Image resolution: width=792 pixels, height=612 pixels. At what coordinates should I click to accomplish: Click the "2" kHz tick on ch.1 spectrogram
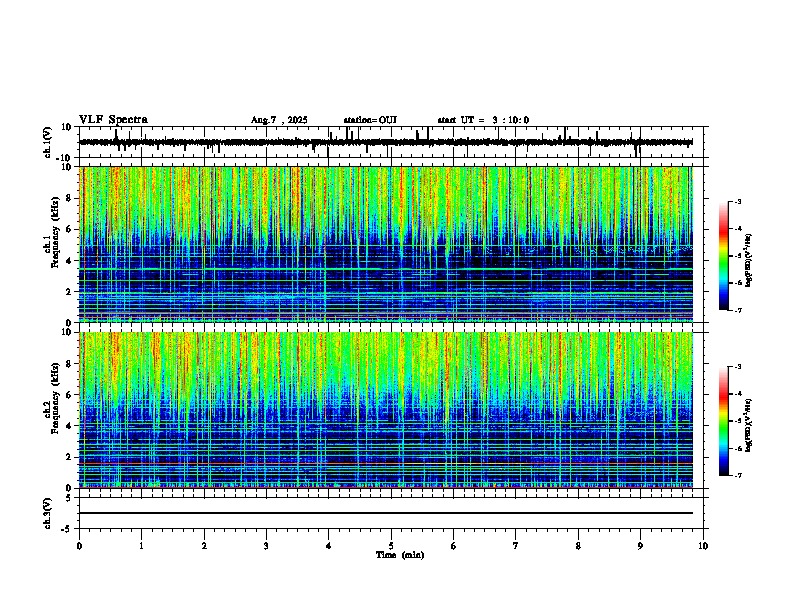point(70,291)
